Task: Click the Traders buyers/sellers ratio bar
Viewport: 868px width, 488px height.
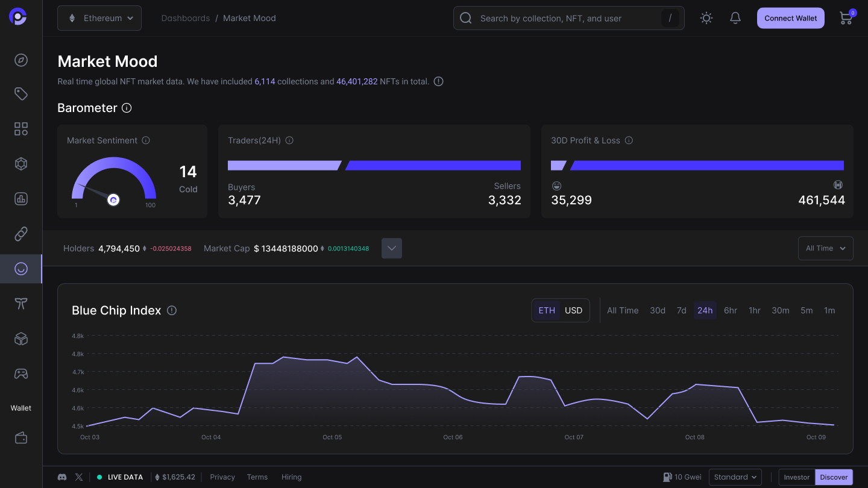Action: [374, 166]
